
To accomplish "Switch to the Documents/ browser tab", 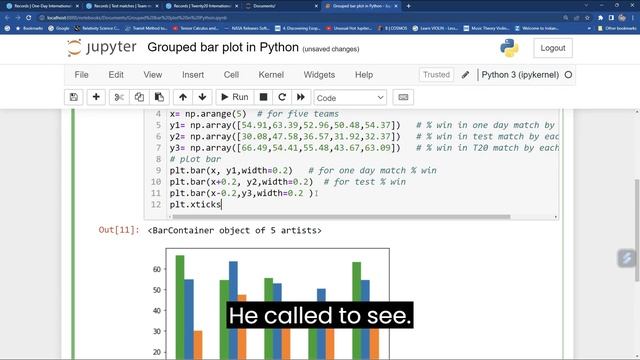I will 282,6.
